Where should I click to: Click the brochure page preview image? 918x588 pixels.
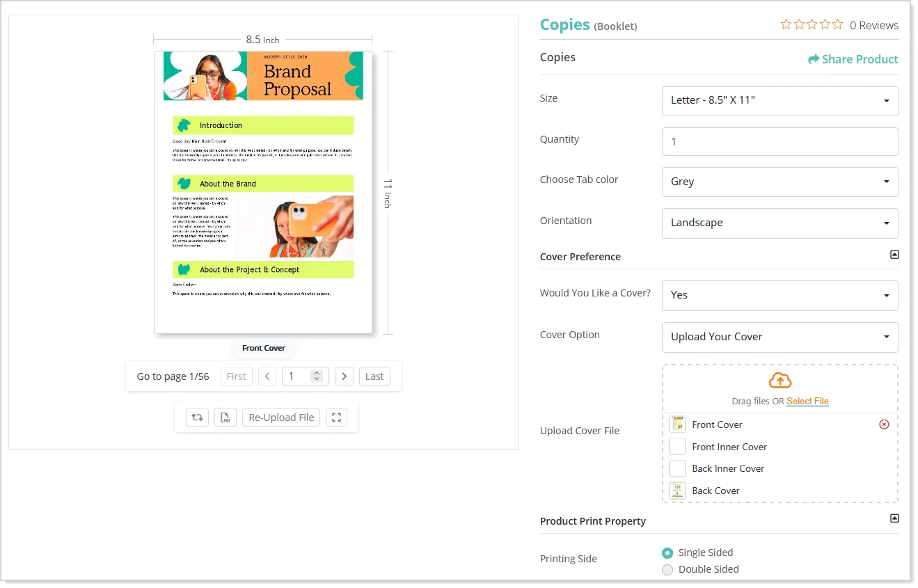[264, 193]
